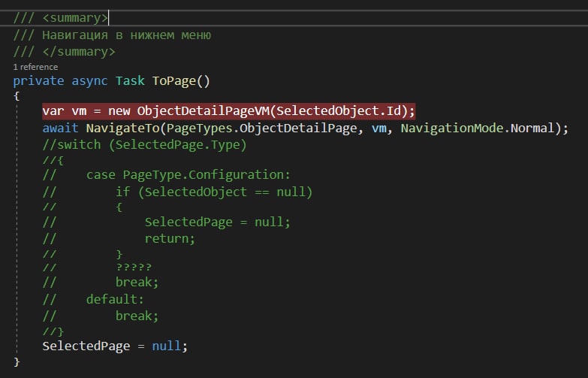Click 'NavigationMode' in the NavigateTo call

452,128
